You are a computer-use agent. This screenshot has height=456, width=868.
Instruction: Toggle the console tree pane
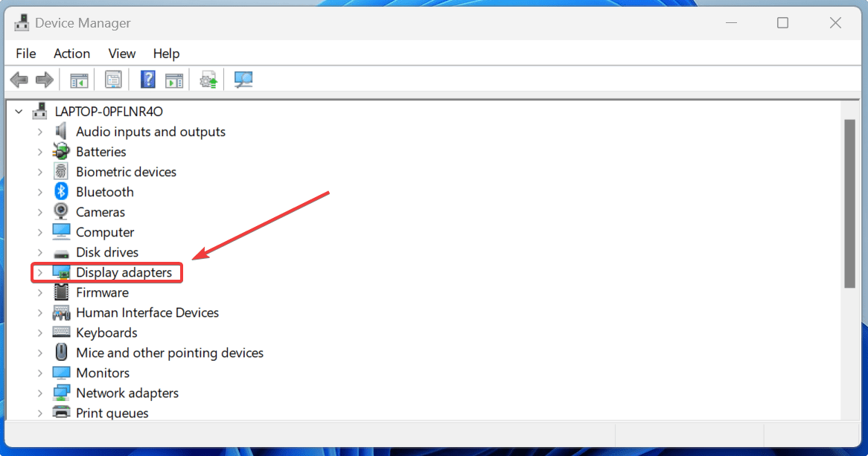[78, 80]
